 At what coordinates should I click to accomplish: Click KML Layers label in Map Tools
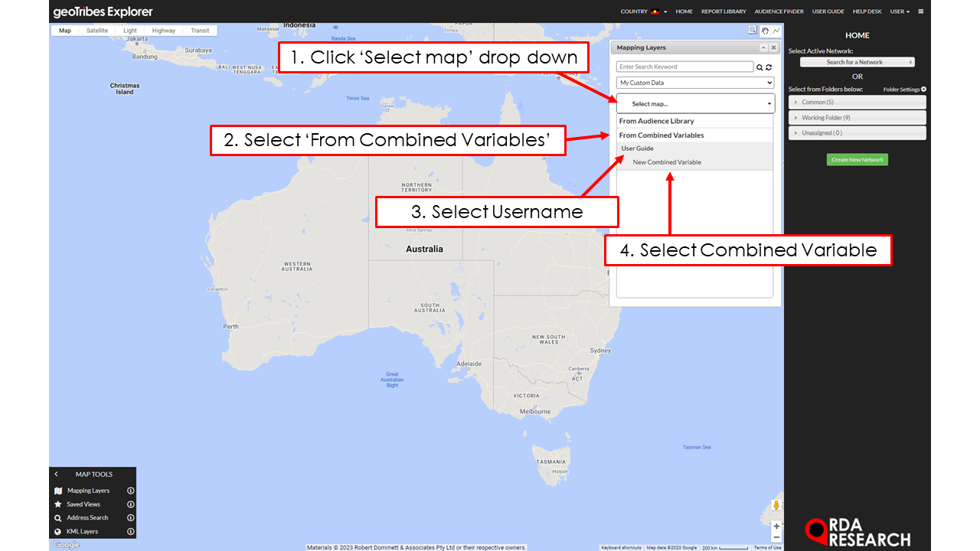pos(82,531)
